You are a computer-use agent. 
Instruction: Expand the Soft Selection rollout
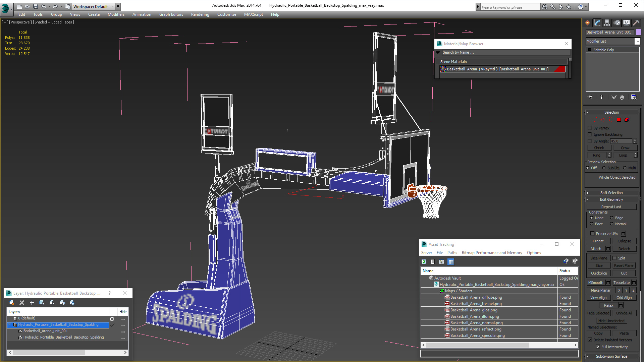(x=611, y=193)
